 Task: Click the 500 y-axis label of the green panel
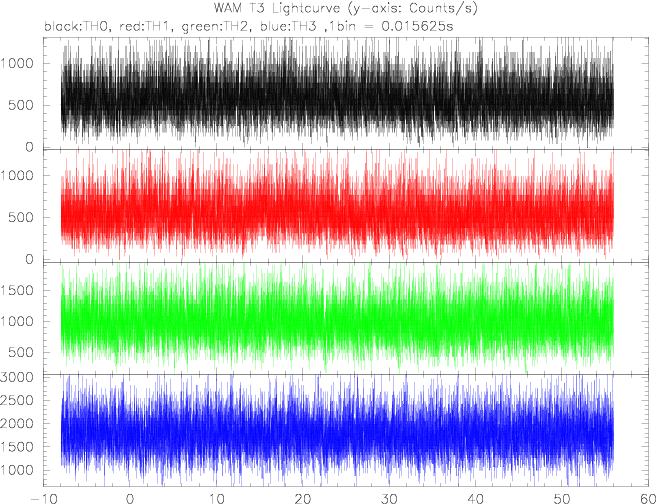pos(21,353)
